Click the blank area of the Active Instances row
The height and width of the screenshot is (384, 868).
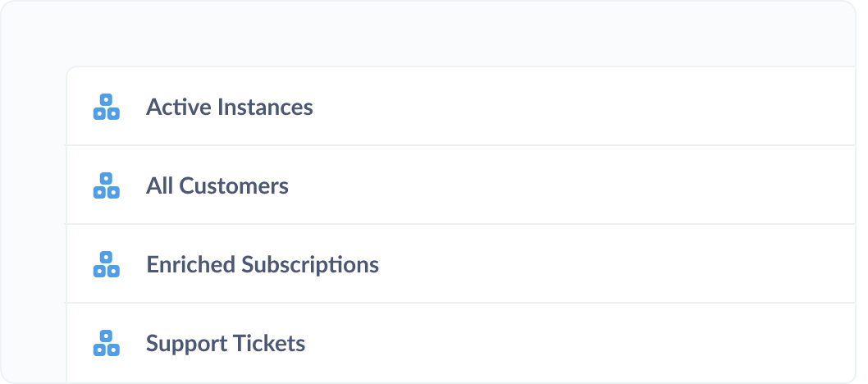pyautogui.click(x=581, y=107)
